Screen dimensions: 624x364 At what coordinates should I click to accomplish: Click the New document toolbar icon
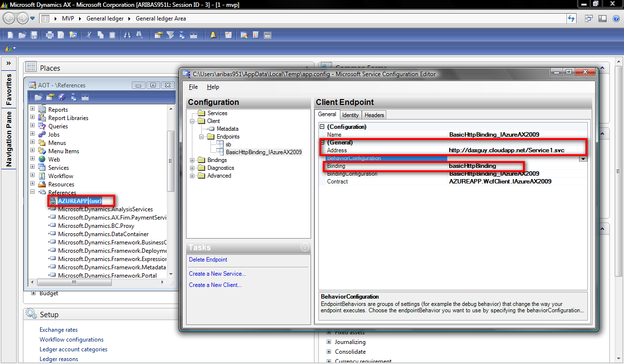point(10,35)
